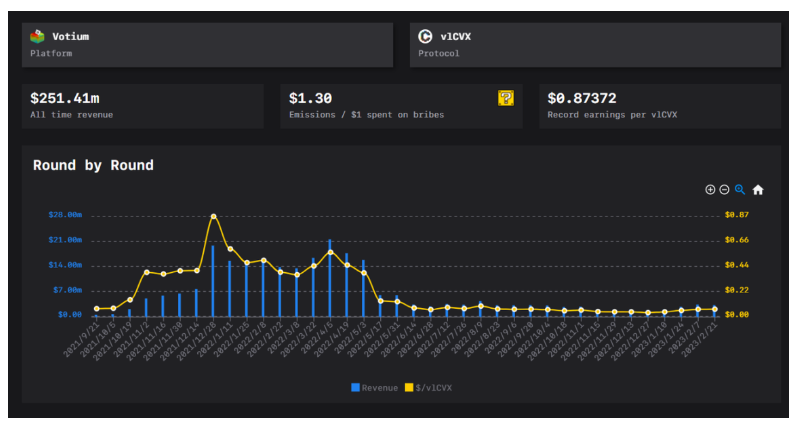Click the $0.87 right axis label
796x422 pixels.
click(737, 215)
